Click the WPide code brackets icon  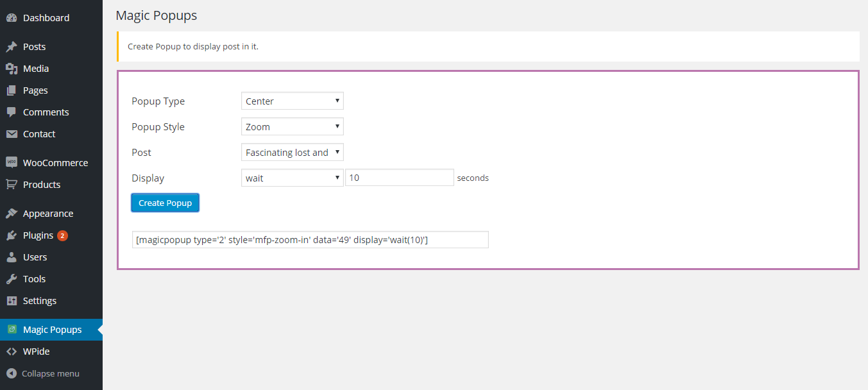point(11,352)
